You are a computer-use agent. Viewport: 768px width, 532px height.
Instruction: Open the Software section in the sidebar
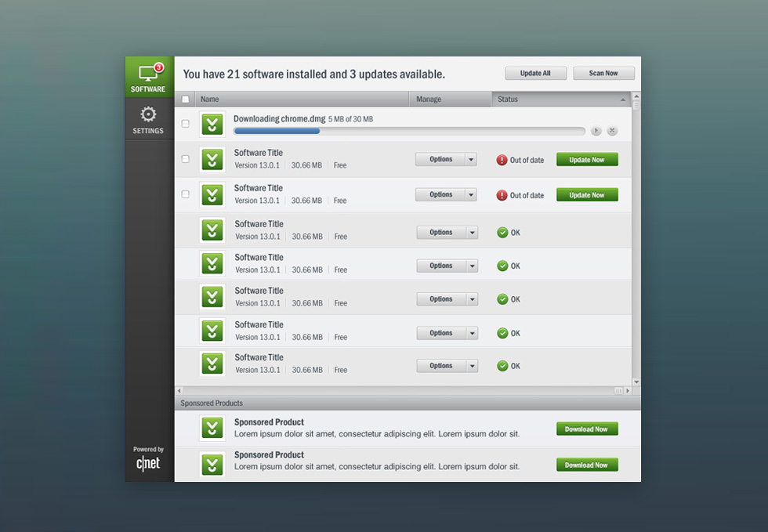[x=148, y=78]
